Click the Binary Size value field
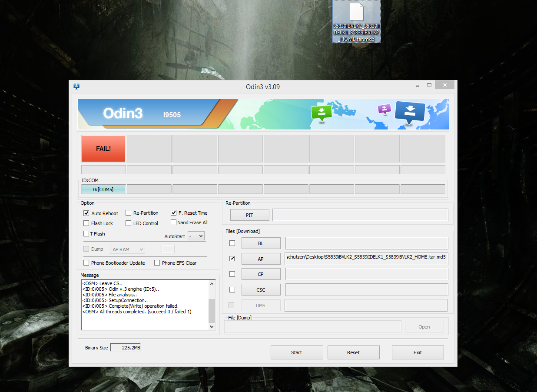Image resolution: width=537 pixels, height=392 pixels. pos(126,348)
